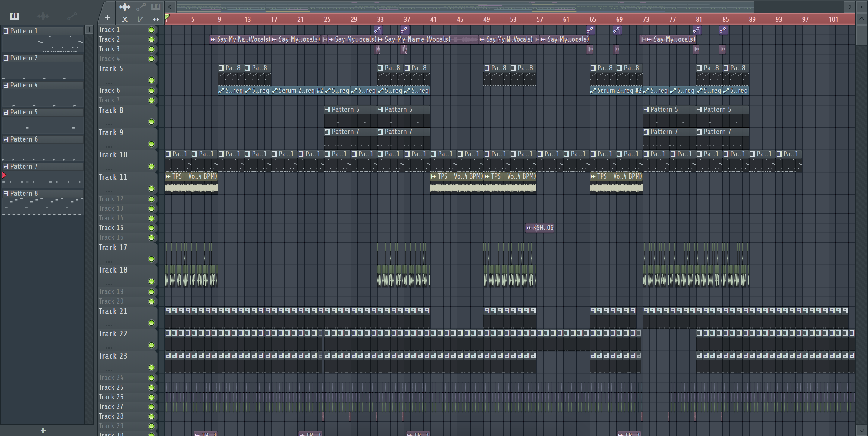This screenshot has height=436, width=868.
Task: Click the X crossfade icon in playlist toolbar
Action: (x=125, y=19)
